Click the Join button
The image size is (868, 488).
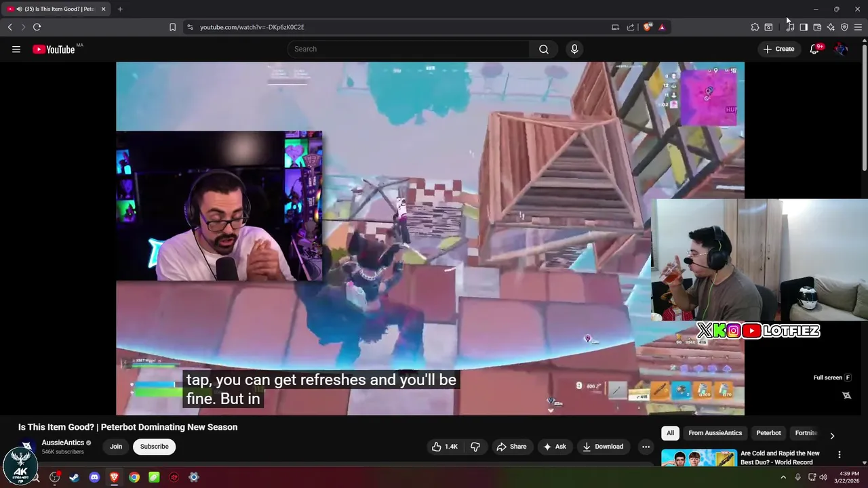(x=116, y=447)
